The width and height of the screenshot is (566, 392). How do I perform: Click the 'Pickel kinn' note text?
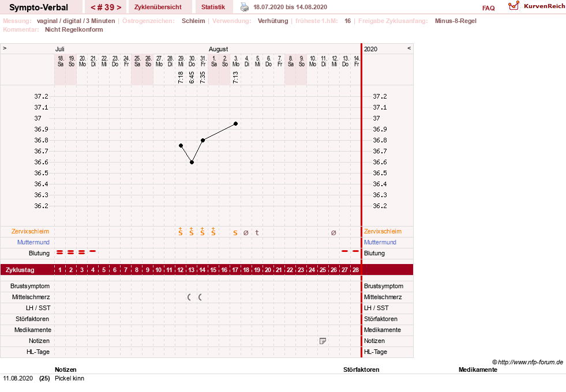pos(69,378)
